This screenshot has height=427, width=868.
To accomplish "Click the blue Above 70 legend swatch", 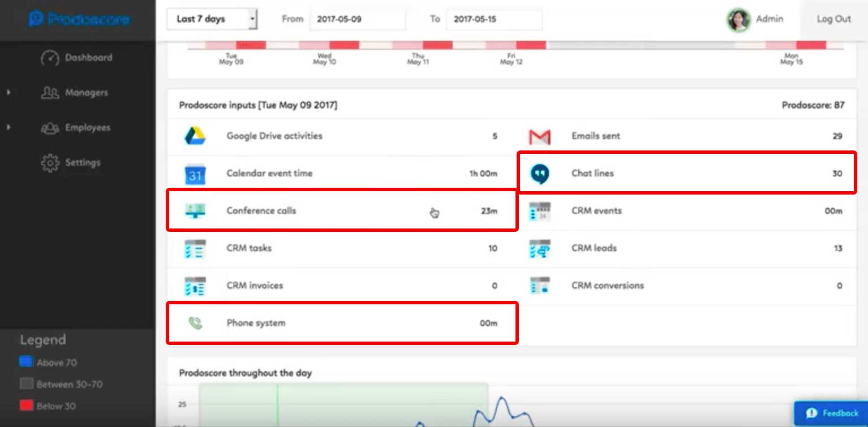I will (27, 362).
